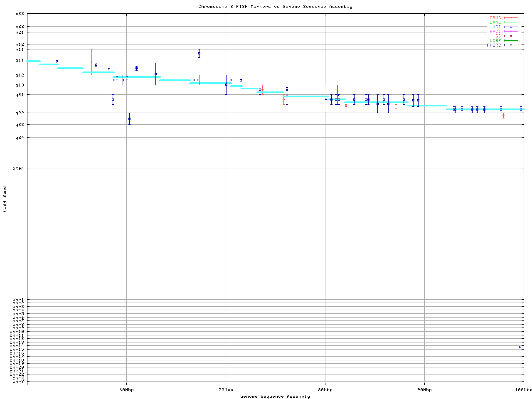Image resolution: width=532 pixels, height=399 pixels.
Task: Click the 100Mbp x-axis tick label
Action: [x=524, y=390]
